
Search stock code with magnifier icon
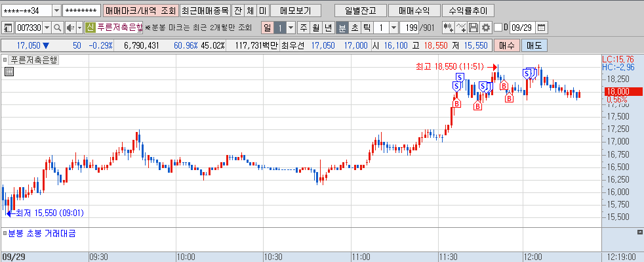(58, 28)
